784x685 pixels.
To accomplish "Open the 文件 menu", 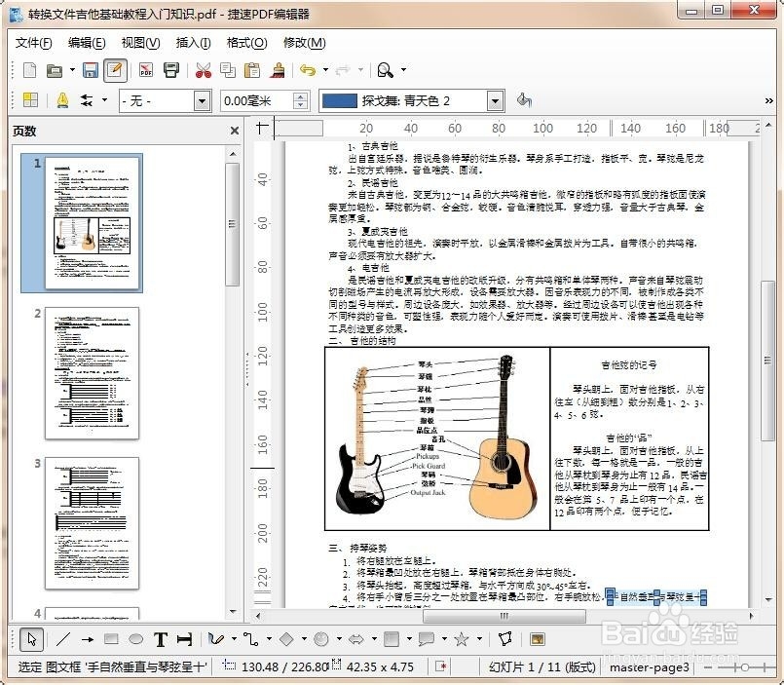I will click(32, 43).
